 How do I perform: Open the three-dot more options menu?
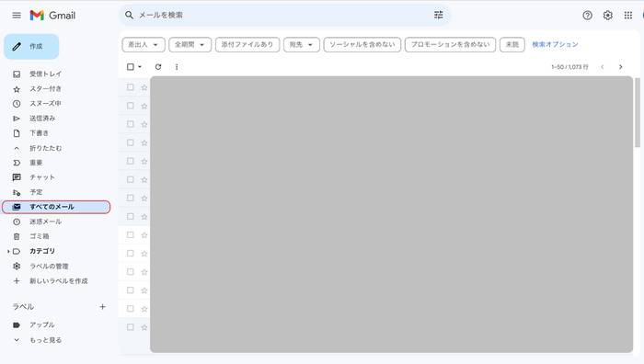pos(177,66)
